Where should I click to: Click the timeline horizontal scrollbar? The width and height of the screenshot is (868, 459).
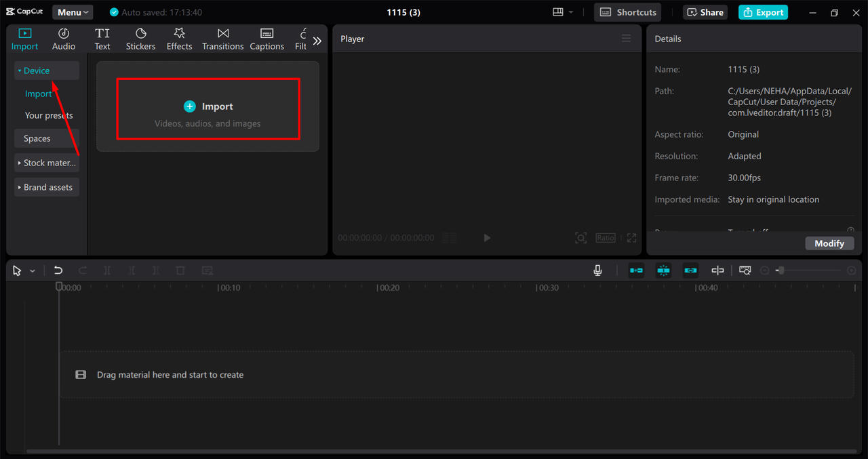pos(441,451)
